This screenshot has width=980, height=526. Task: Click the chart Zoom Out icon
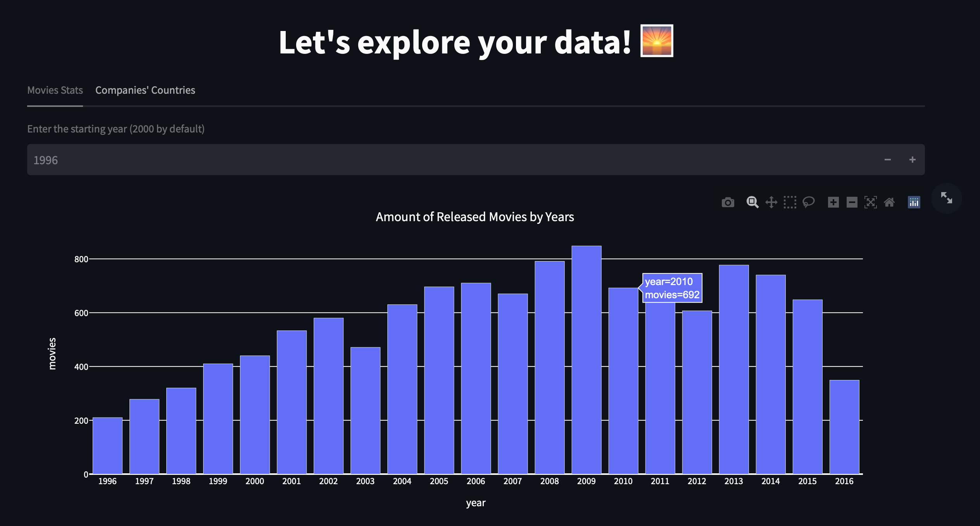pos(852,202)
